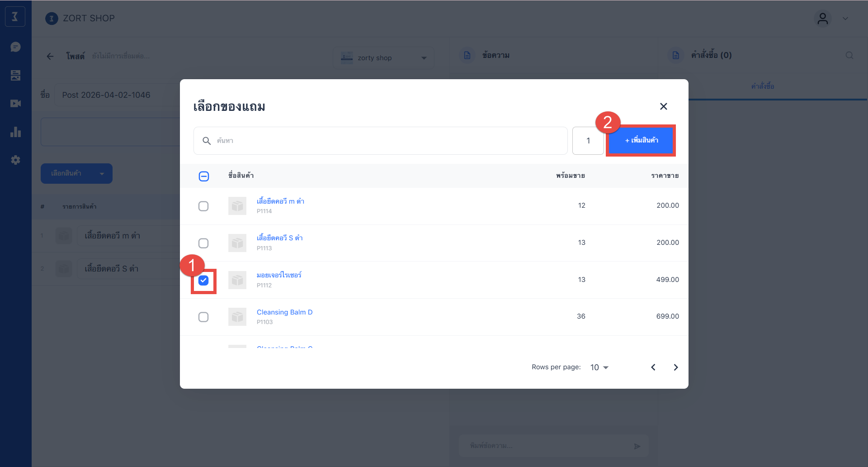Open the settings gear in sidebar
Viewport: 868px width, 467px height.
tap(15, 160)
